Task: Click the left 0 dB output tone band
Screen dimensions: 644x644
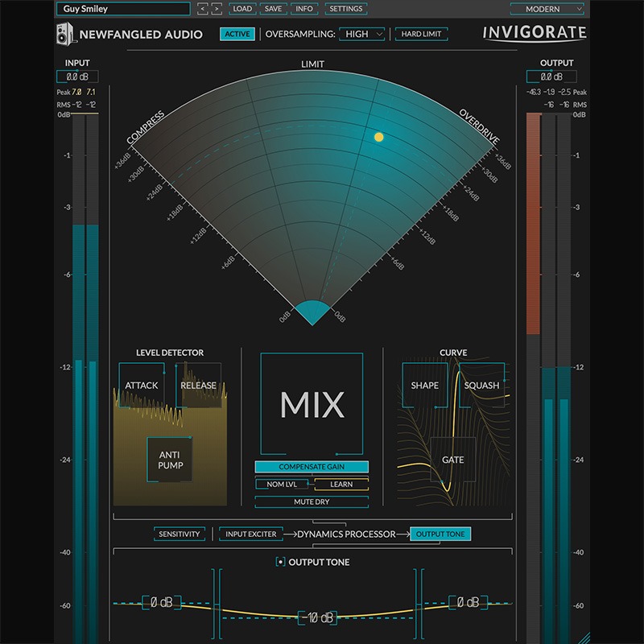Action: 162,602
